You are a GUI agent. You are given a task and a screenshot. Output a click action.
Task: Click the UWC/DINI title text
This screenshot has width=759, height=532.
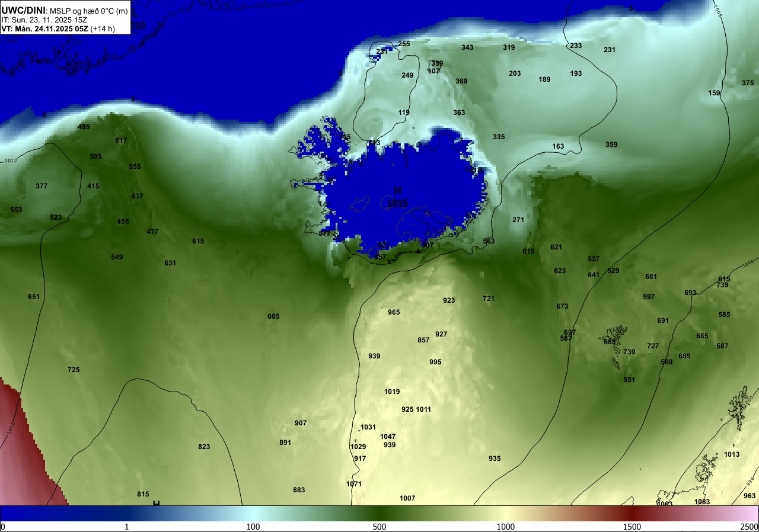tap(23, 9)
